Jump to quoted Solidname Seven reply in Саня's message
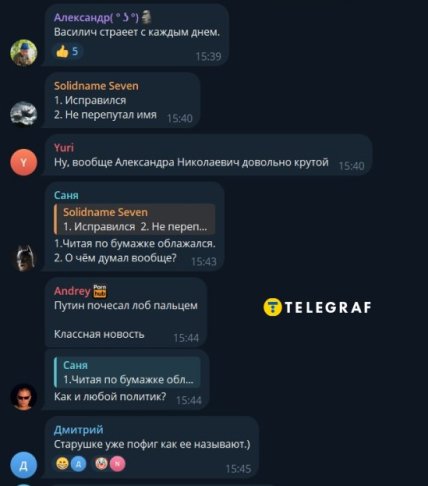The width and height of the screenshot is (428, 486). (x=134, y=219)
